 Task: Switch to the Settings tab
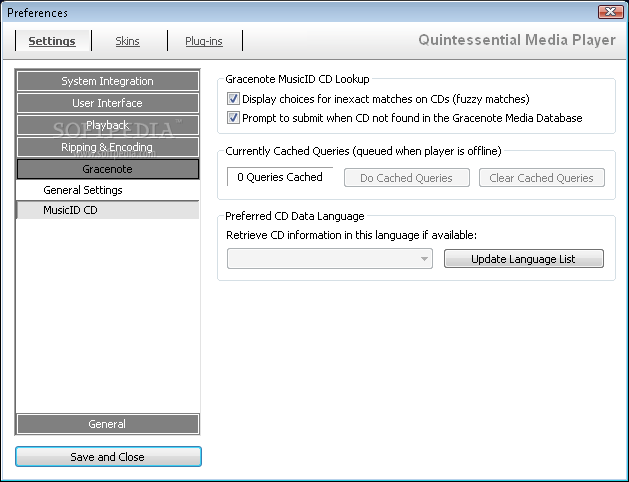pyautogui.click(x=52, y=41)
